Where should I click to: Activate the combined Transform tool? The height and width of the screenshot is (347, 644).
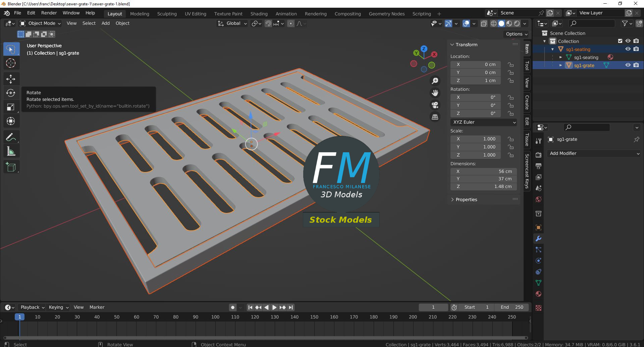click(11, 121)
